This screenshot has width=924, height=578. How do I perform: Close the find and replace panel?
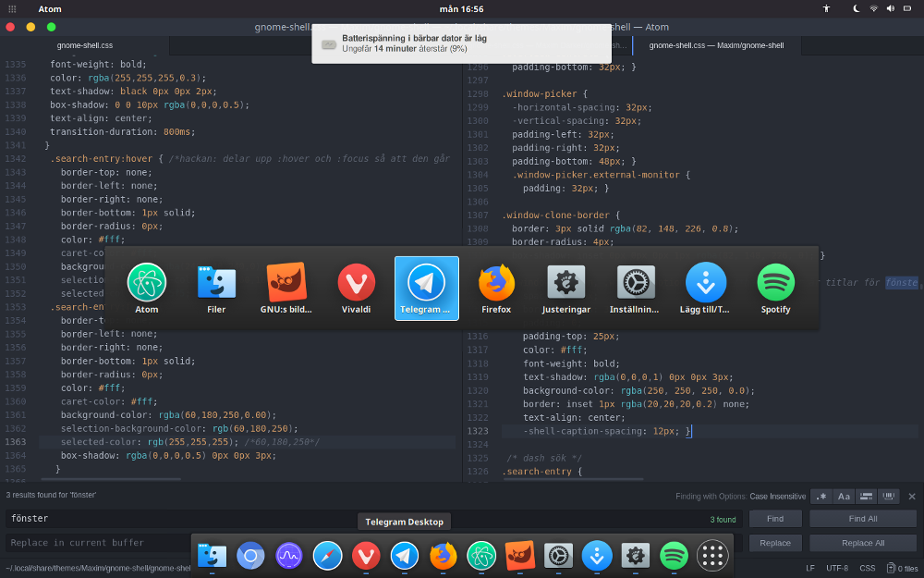(x=912, y=497)
